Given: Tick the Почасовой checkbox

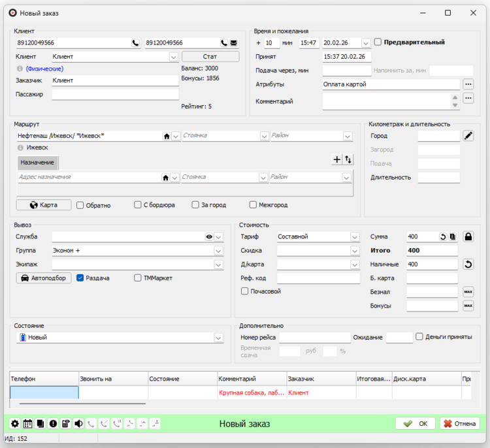Looking at the screenshot, I should 245,291.
